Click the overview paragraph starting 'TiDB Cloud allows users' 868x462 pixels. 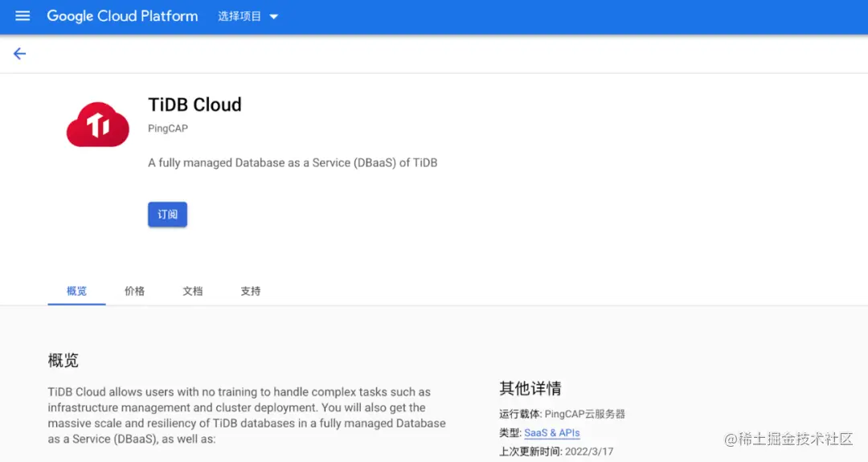tap(247, 415)
